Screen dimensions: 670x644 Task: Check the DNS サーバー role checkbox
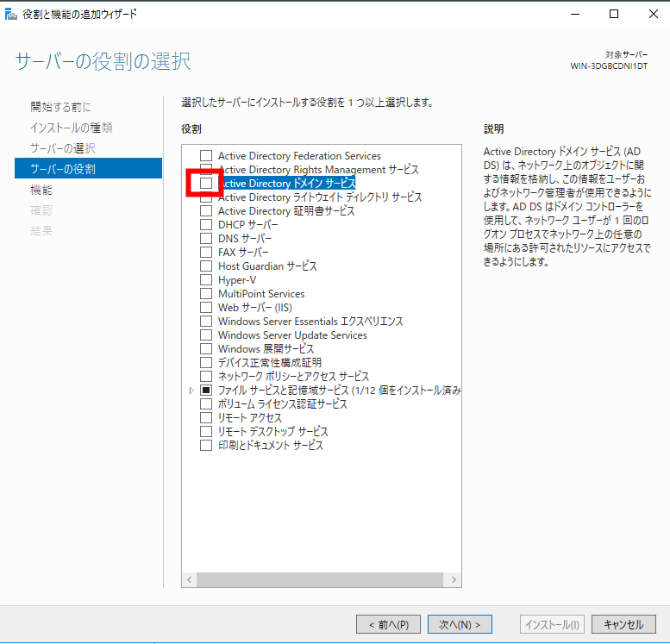click(x=206, y=238)
